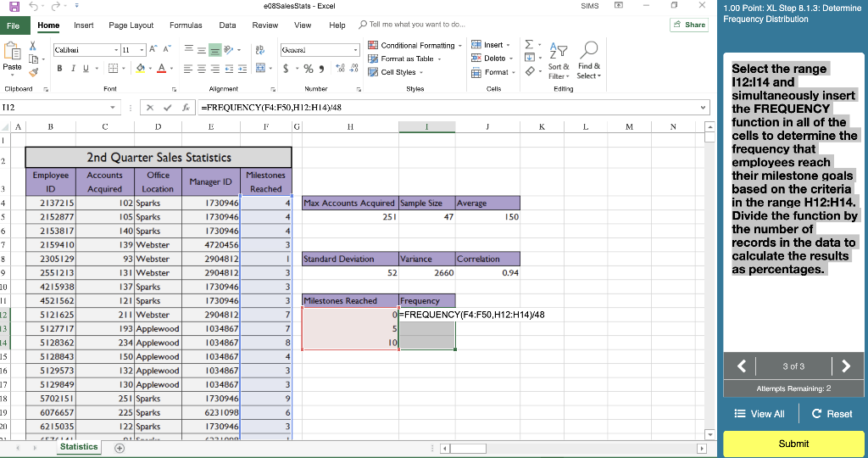Click the yellow Submit button
The height and width of the screenshot is (458, 868).
coord(793,444)
